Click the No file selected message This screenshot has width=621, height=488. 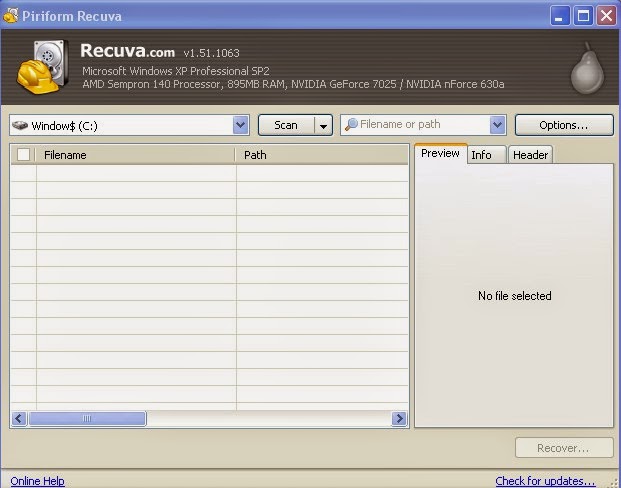pos(514,296)
